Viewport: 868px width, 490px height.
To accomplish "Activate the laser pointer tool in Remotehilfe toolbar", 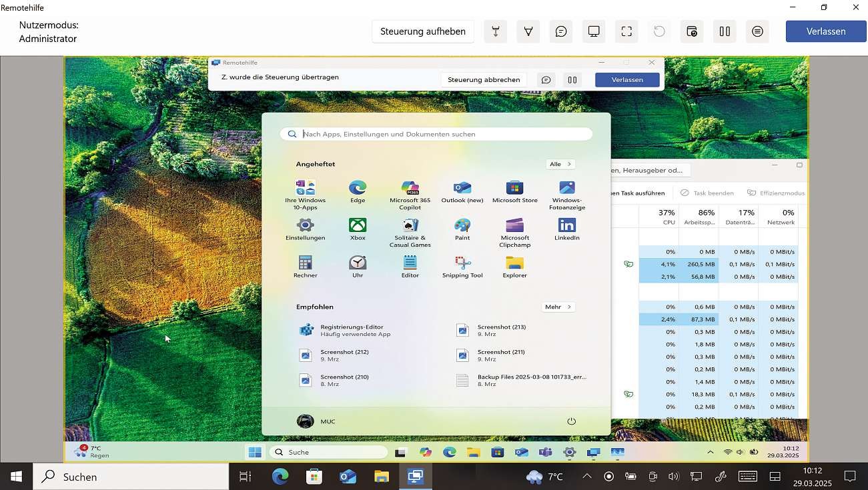I will pos(495,31).
